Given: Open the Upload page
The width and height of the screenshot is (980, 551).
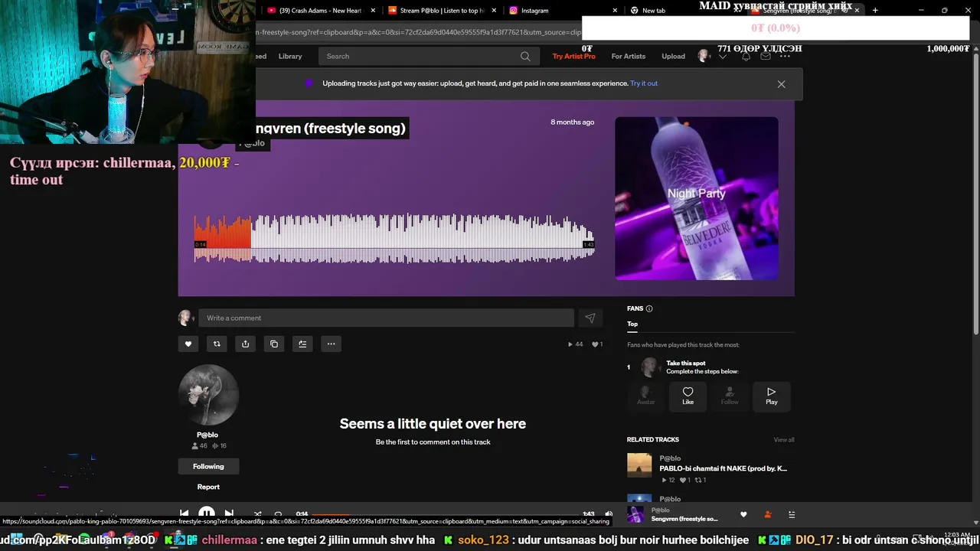Looking at the screenshot, I should (673, 56).
